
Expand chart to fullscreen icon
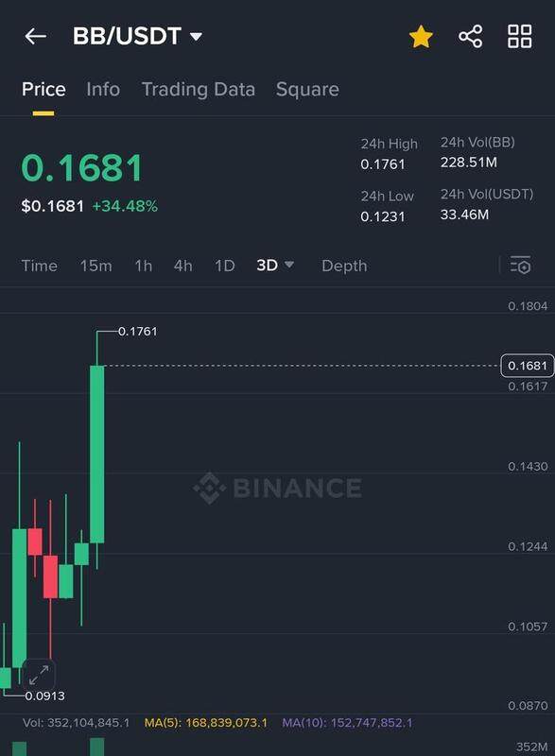pyautogui.click(x=39, y=675)
